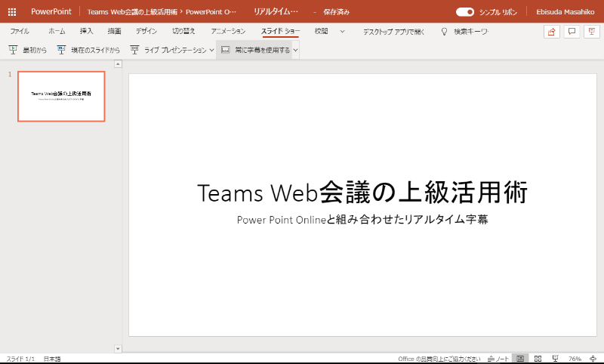Select normal view icon in status bar
This screenshot has height=364, width=604.
tap(520, 359)
